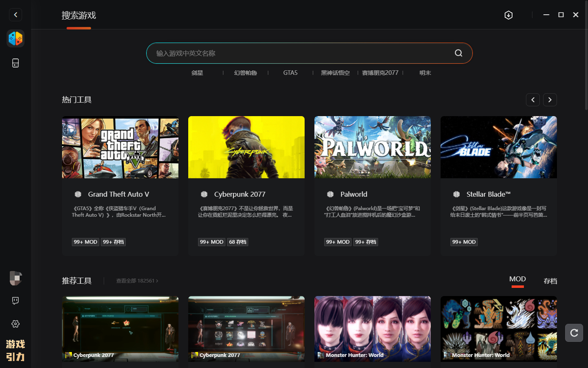Viewport: 588px width, 368px height.
Task: Expand 查看全部 182561 link
Action: coord(137,281)
